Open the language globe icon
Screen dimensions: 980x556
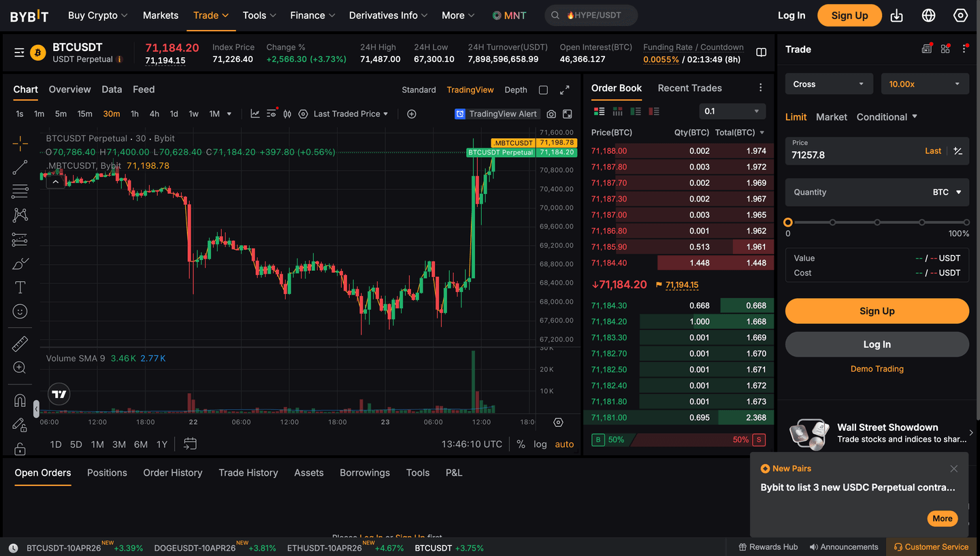click(928, 16)
